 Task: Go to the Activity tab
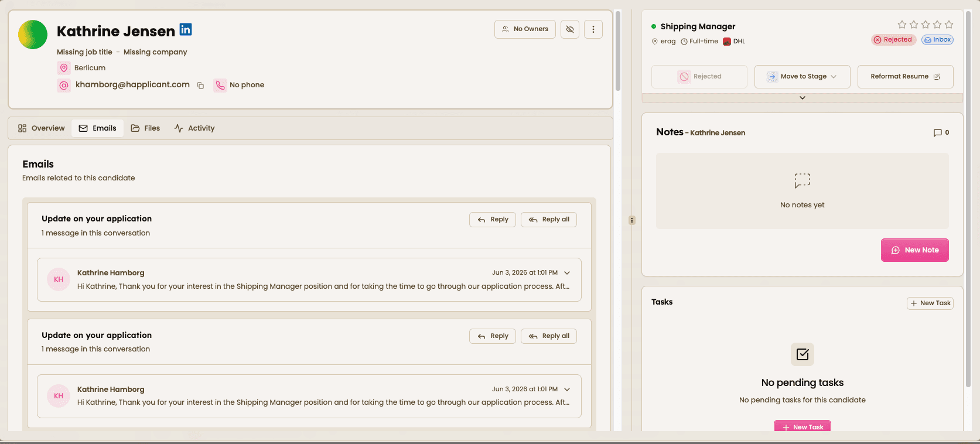(194, 128)
